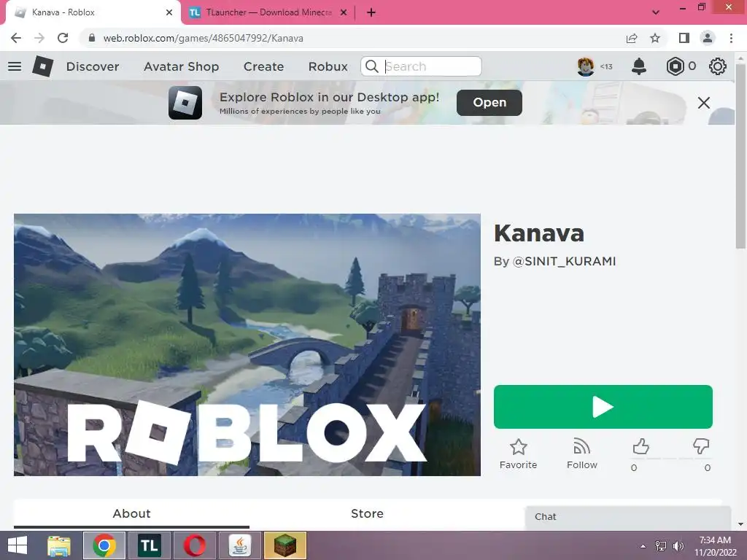Open the Chrome three-dot menu
Image resolution: width=747 pixels, height=560 pixels.
(x=731, y=38)
